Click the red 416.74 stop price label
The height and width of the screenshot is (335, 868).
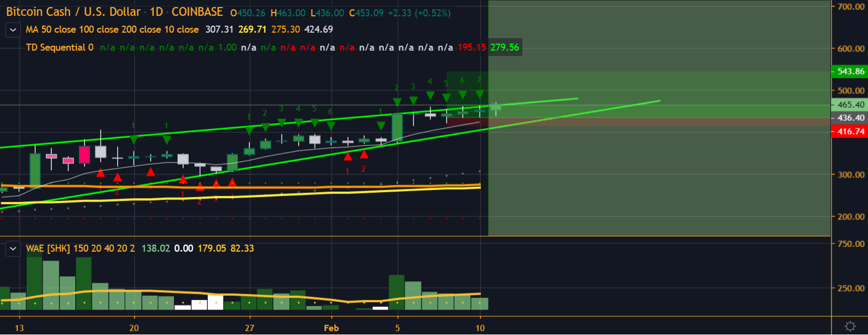[x=849, y=131]
